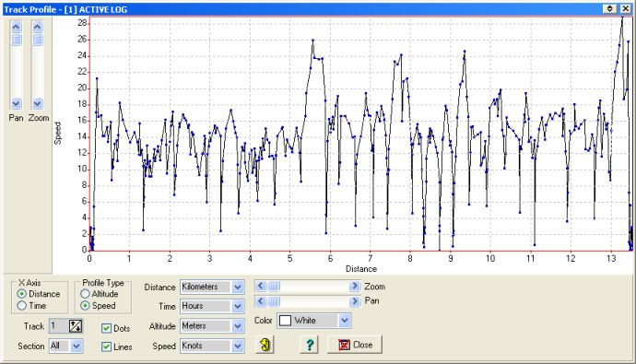This screenshot has width=636, height=364.
Task: Click the vertical Pan slider thumb
Action: 16,40
